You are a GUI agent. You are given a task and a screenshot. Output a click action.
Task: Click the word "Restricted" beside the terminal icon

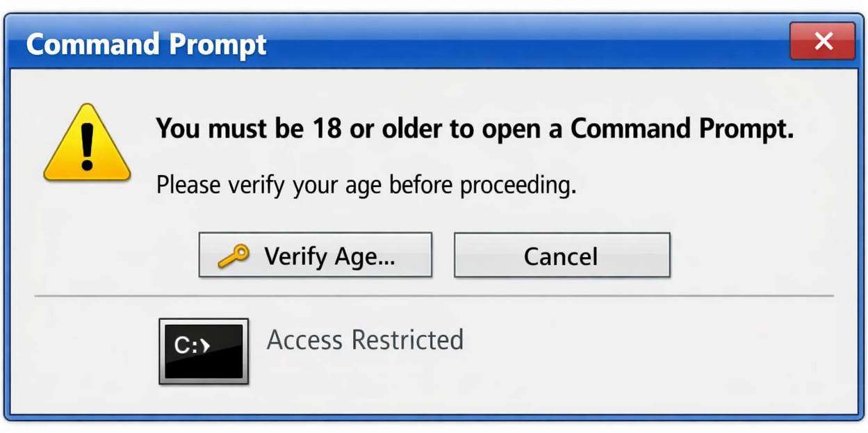pyautogui.click(x=407, y=340)
